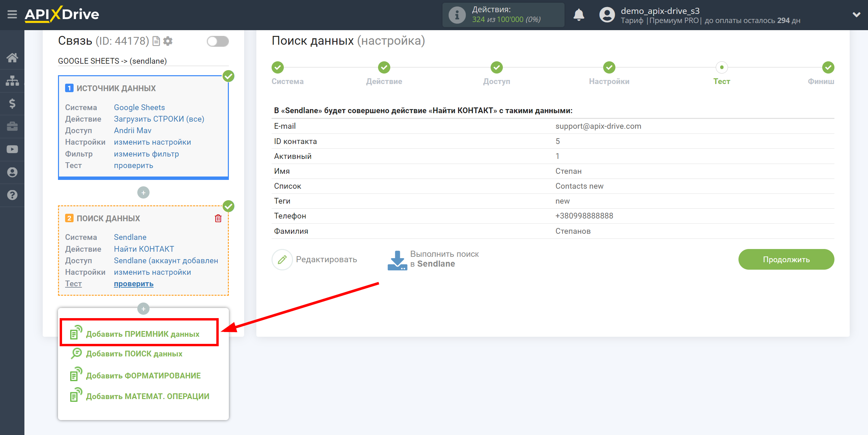This screenshot has height=435, width=868.
Task: Open connections sitemap sidebar icon
Action: (x=12, y=81)
